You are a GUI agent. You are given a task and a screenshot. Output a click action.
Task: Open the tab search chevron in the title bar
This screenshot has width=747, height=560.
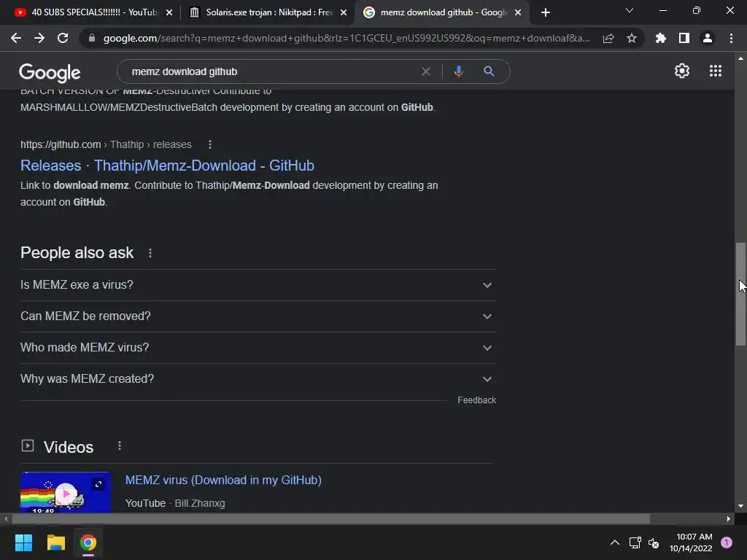(x=630, y=10)
